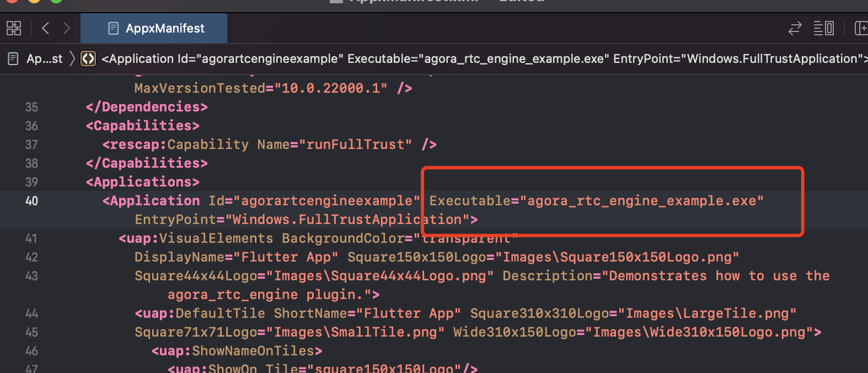Image resolution: width=868 pixels, height=373 pixels.
Task: Click the breadcrumb file document icon
Action: 13,58
